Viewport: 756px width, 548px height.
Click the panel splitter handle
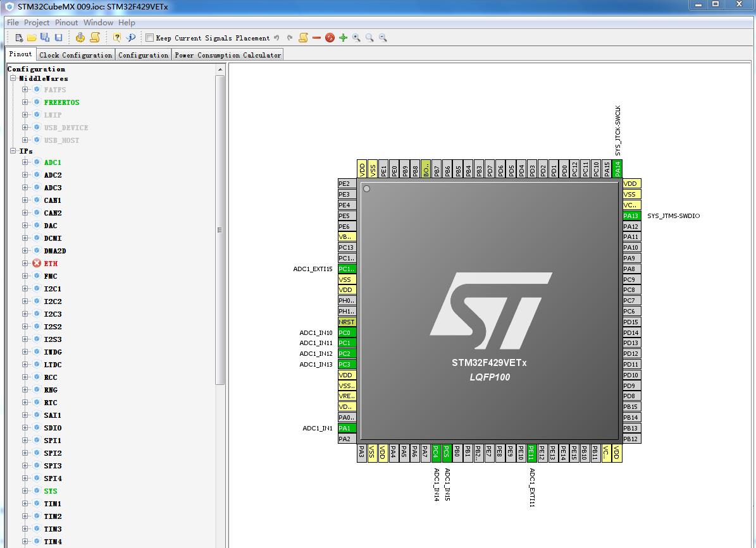[226, 307]
